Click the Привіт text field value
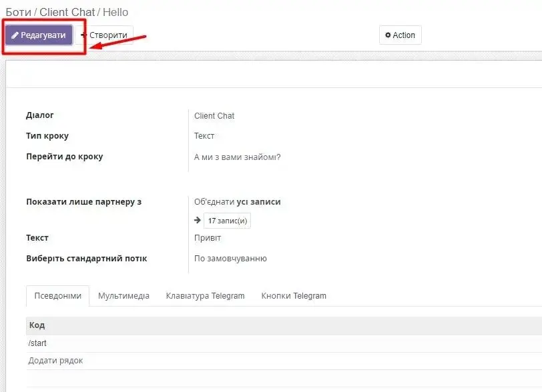This screenshot has height=392, width=542. [207, 238]
